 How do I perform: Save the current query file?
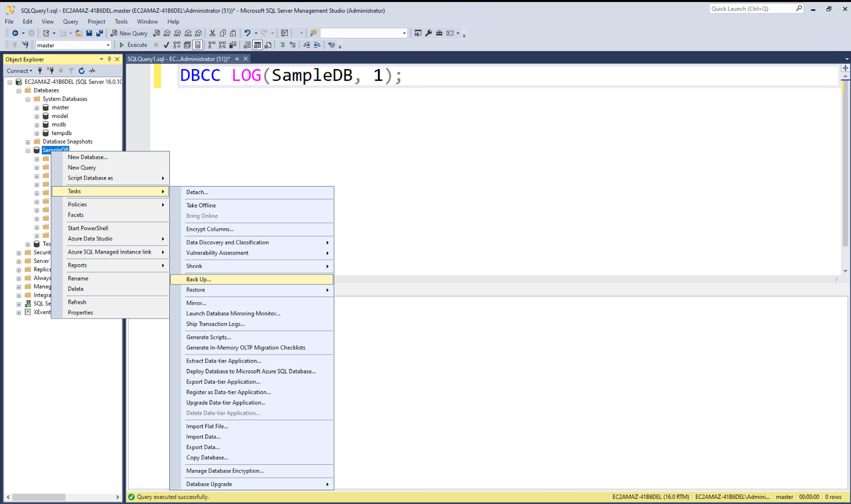click(89, 33)
